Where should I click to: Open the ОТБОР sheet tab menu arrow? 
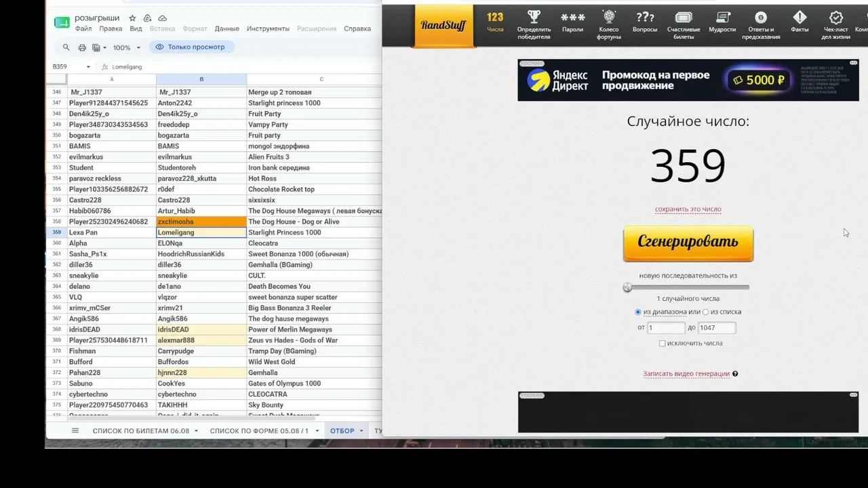(x=361, y=431)
